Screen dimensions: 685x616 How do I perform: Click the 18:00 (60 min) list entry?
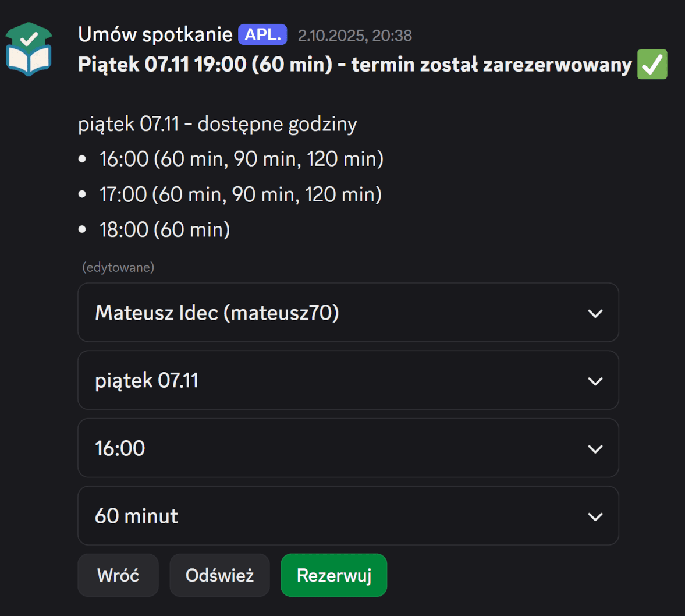165,230
